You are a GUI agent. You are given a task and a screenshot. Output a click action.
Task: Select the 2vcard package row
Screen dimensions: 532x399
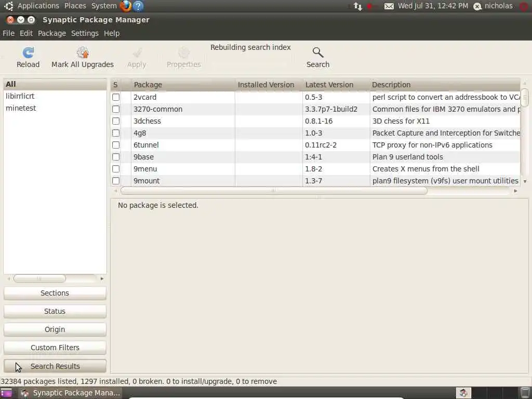[x=315, y=97]
